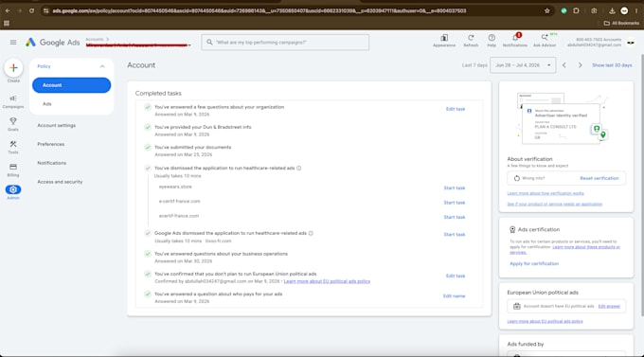Open Account settings
644x357 pixels.
[x=57, y=125]
